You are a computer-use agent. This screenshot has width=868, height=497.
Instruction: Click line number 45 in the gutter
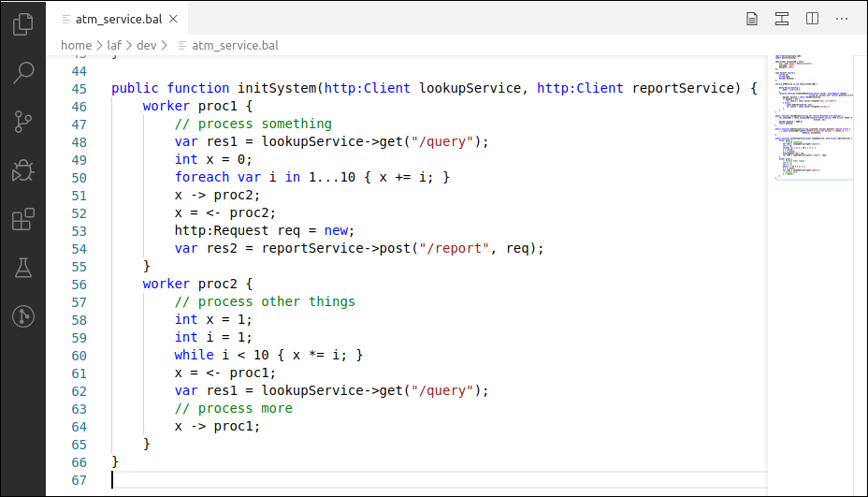point(80,89)
